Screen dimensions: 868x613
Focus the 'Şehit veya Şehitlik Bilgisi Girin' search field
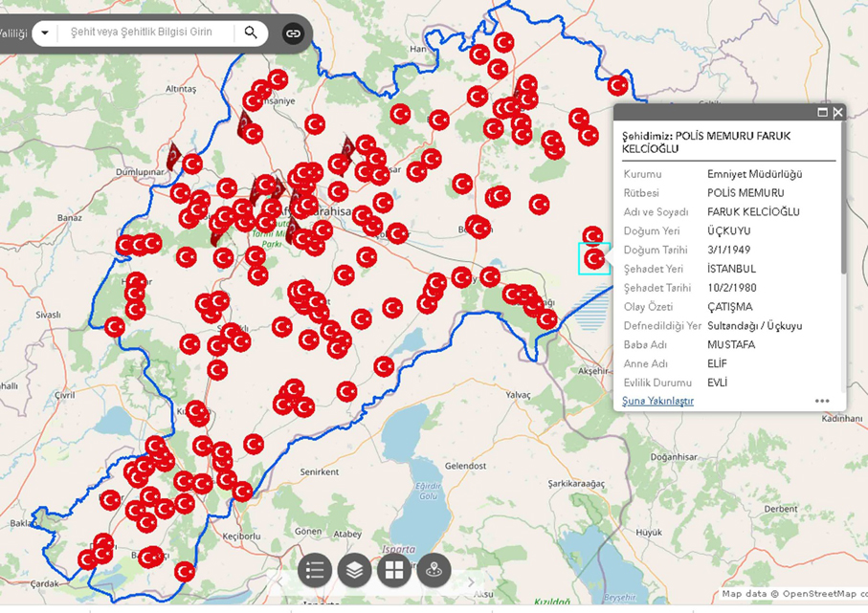145,33
